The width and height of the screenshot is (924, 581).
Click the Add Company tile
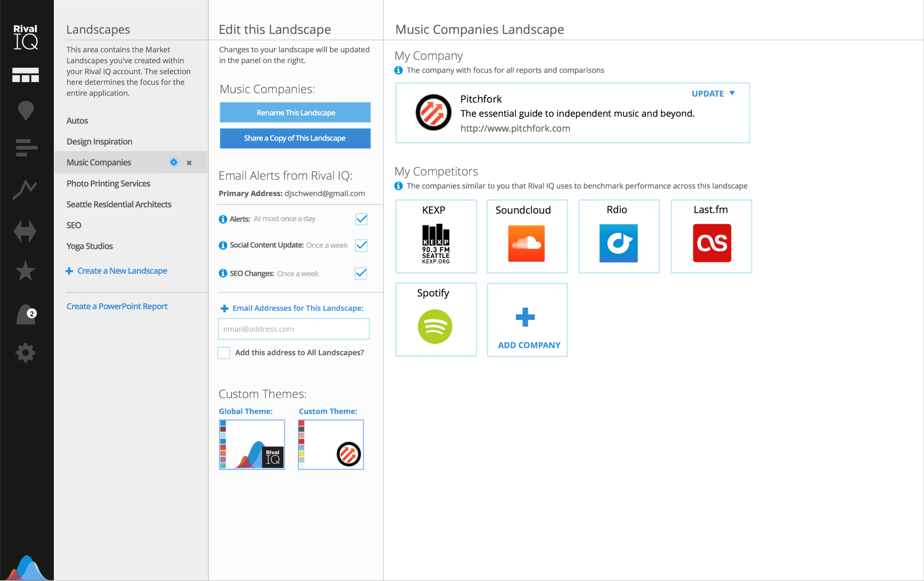pos(527,320)
